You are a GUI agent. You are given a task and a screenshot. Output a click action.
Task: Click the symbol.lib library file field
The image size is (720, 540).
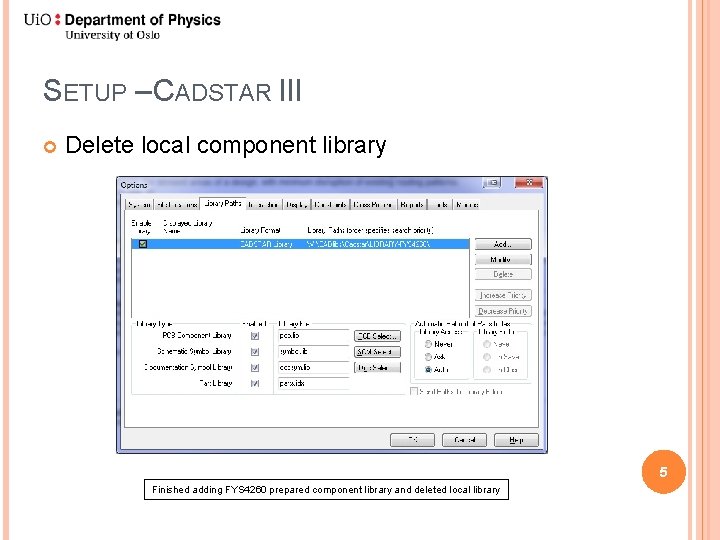click(x=313, y=352)
